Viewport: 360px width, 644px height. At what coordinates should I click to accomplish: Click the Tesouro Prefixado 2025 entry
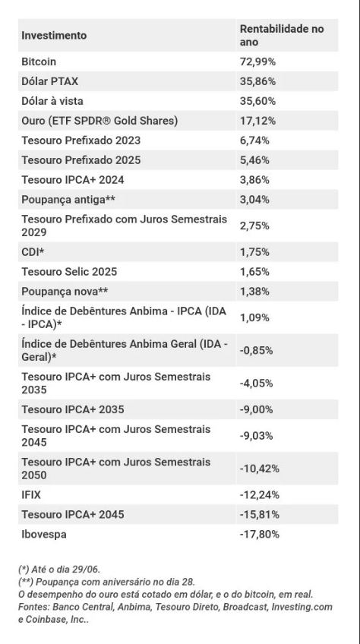[x=178, y=160]
